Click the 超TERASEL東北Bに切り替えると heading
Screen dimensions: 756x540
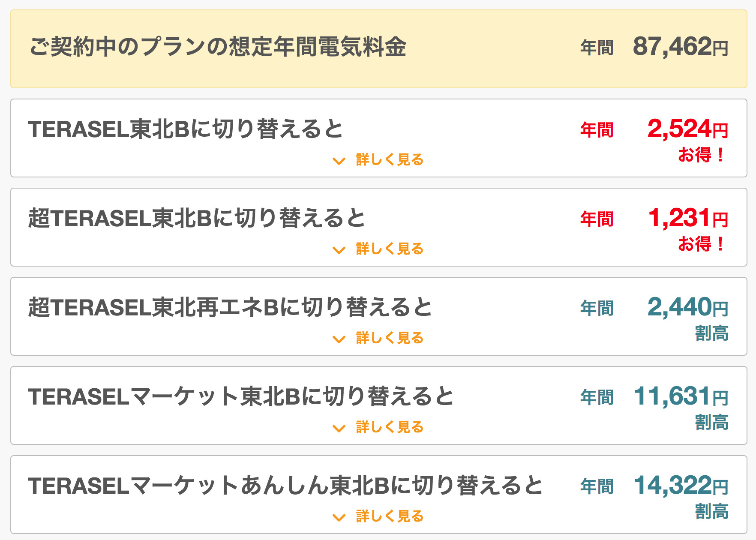click(x=197, y=218)
